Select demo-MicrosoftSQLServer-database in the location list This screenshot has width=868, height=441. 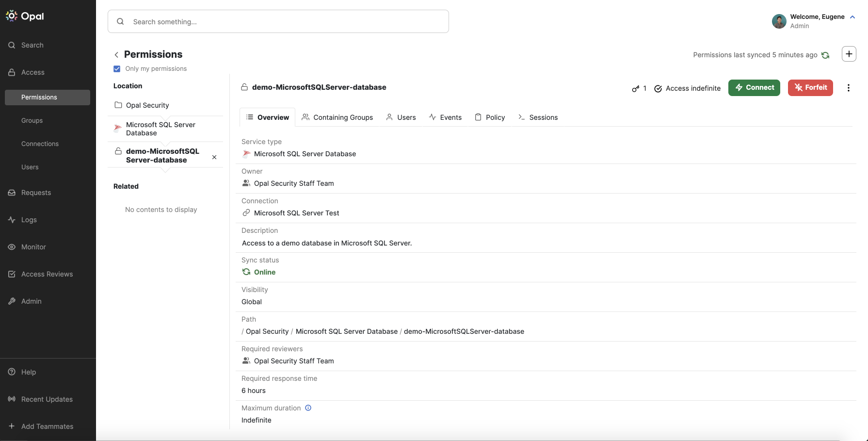(162, 156)
